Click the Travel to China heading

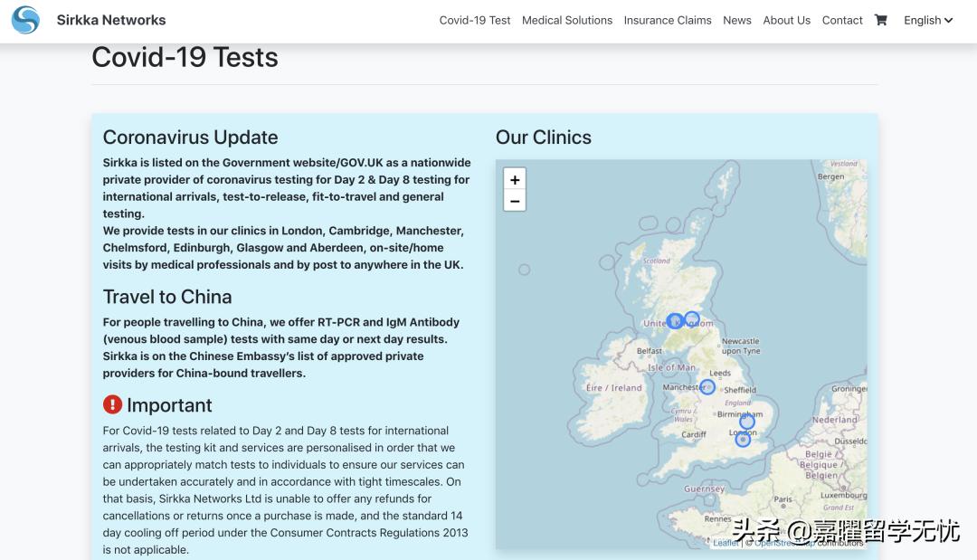tap(167, 297)
